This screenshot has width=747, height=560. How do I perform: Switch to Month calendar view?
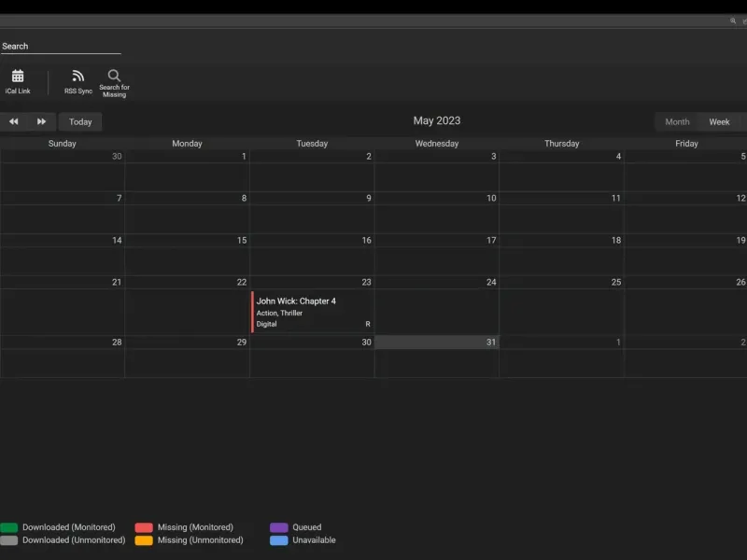(677, 122)
